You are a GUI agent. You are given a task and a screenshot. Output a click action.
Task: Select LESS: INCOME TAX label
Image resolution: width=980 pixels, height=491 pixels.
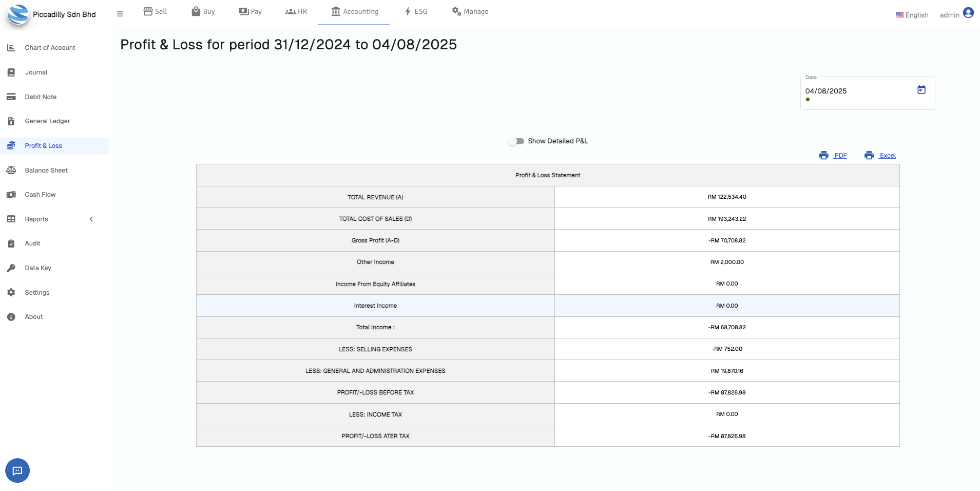coord(375,414)
